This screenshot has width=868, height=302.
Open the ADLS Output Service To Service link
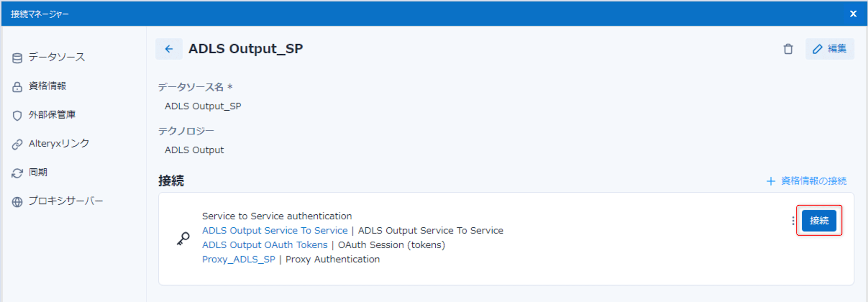275,230
